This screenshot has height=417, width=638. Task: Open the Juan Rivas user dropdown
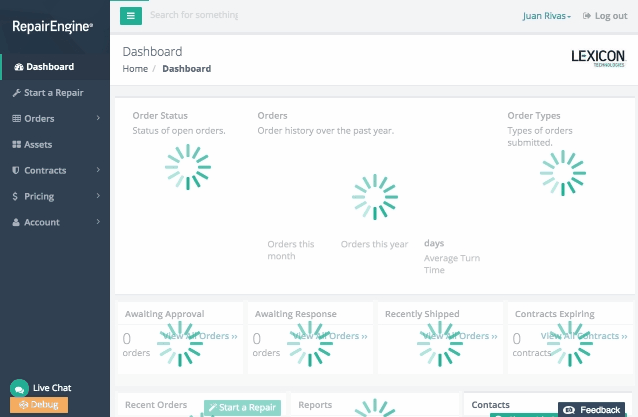[x=546, y=16]
